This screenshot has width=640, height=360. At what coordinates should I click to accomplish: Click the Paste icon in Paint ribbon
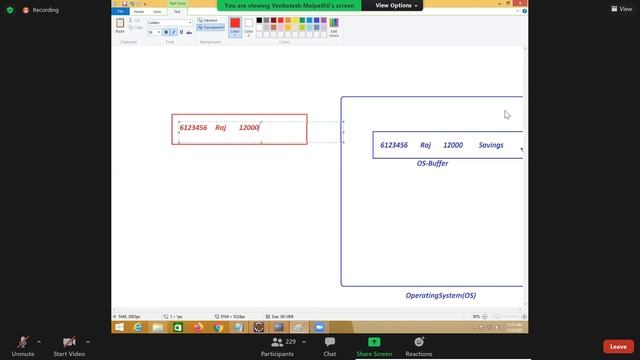point(120,25)
